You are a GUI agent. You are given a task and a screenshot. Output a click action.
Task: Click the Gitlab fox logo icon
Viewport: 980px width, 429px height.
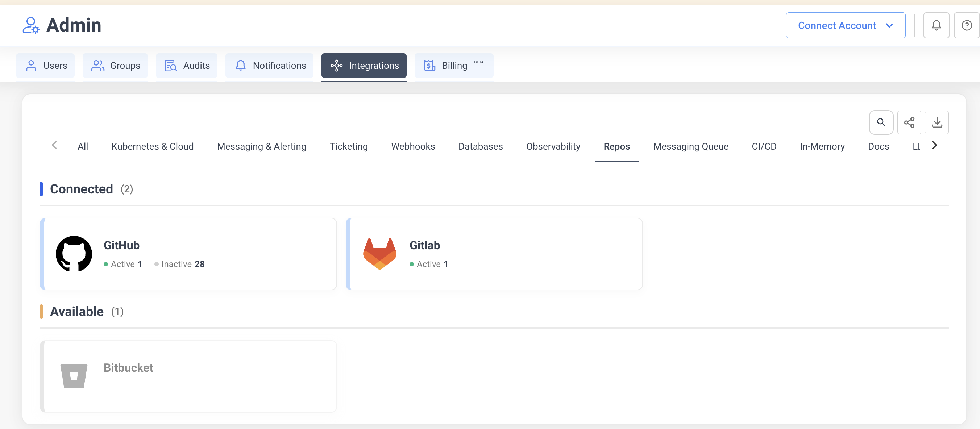pyautogui.click(x=380, y=254)
